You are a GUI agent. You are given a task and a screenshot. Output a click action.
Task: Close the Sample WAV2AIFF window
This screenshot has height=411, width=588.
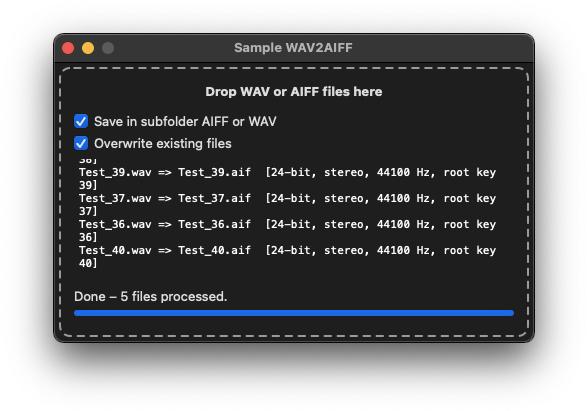point(68,48)
